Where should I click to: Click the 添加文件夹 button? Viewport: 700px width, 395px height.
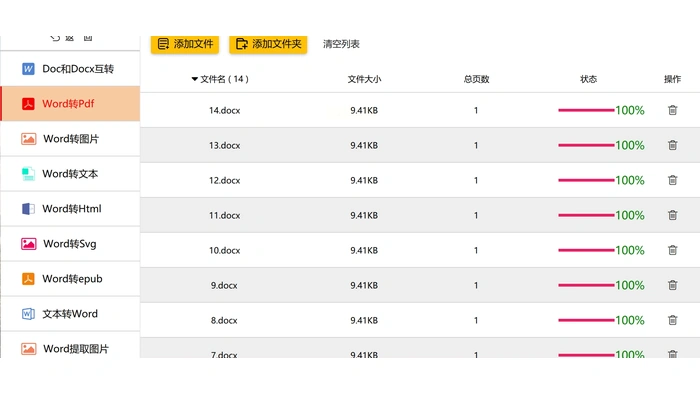[268, 44]
